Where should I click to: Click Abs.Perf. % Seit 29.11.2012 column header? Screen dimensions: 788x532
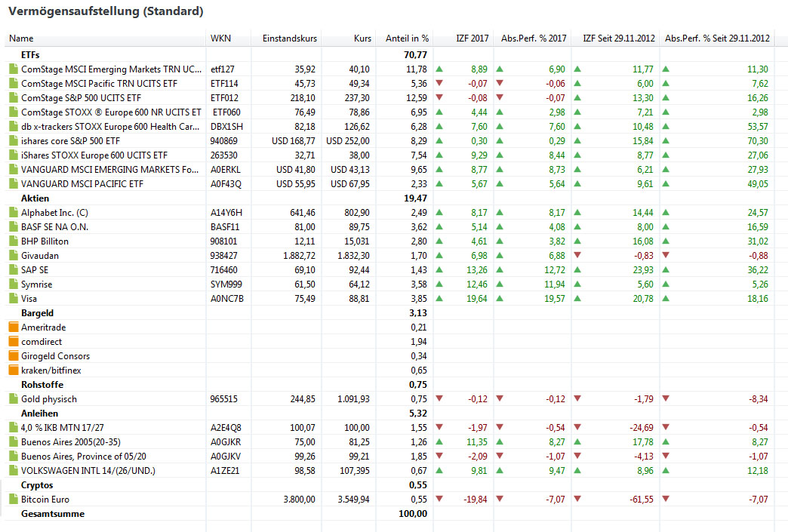coord(717,38)
